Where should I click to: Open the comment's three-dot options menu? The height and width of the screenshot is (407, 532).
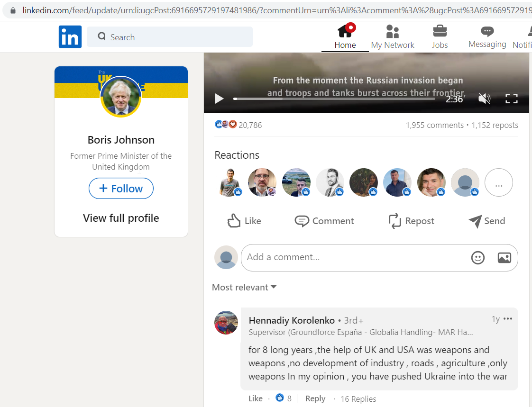coord(508,319)
